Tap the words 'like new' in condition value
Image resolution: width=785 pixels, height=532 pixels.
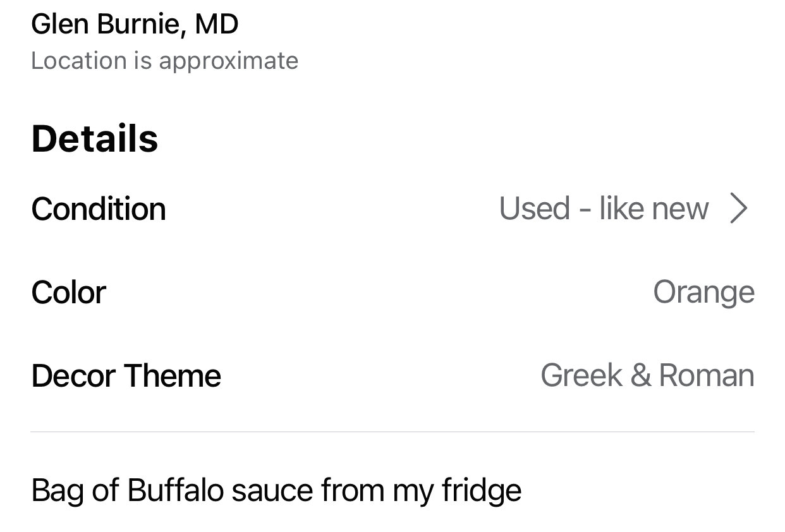pos(654,209)
